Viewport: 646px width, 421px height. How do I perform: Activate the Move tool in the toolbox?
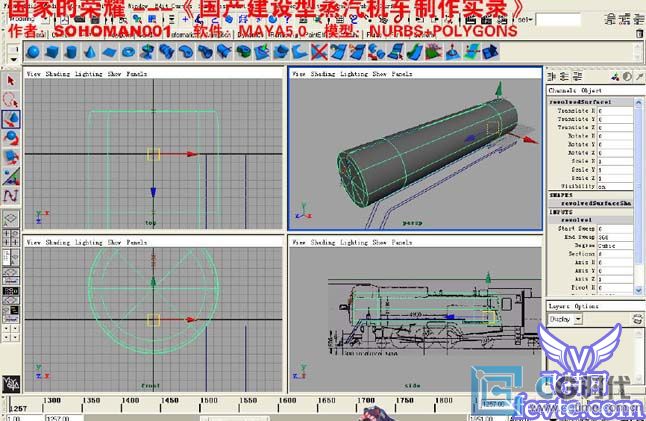(x=11, y=119)
